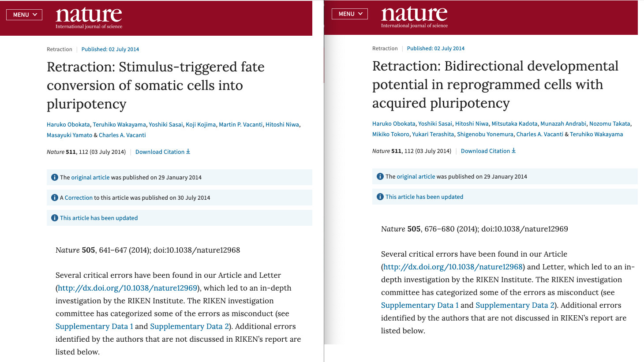This screenshot has width=644, height=362.
Task: Open author Teruhiko Wakayama on right page
Action: tap(596, 134)
